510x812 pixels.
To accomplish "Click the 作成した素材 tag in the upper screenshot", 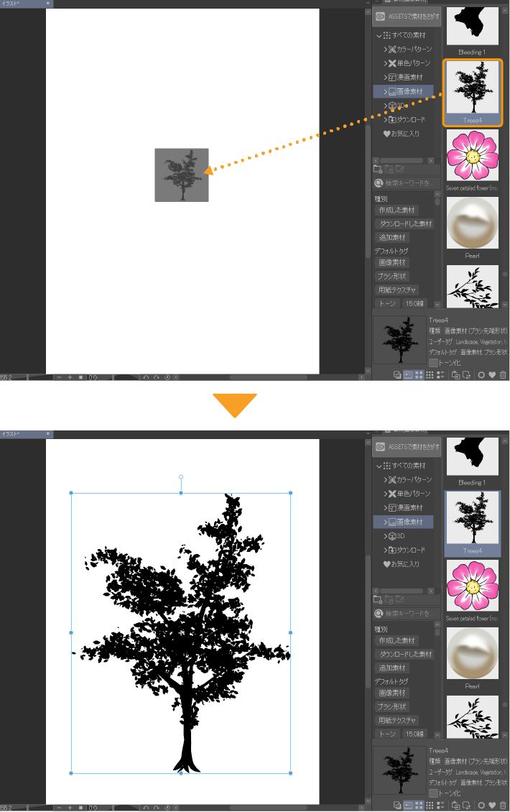I will tap(397, 211).
